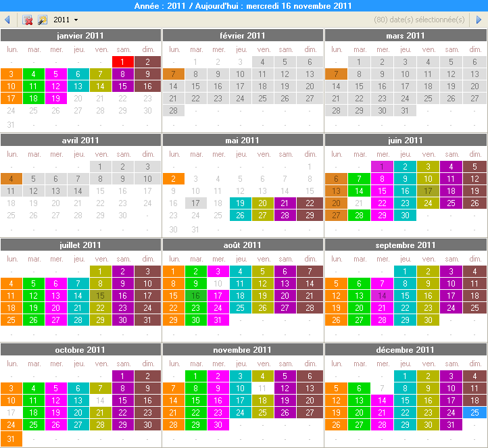This screenshot has height=448, width=488.
Task: Select the olive 1 juillet 2011 cell
Action: (x=101, y=271)
